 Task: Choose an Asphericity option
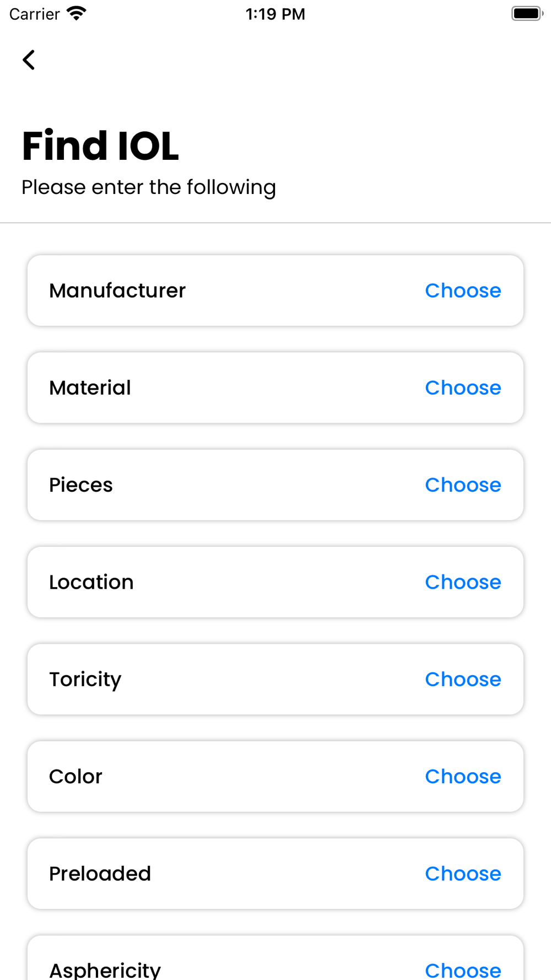coord(463,969)
